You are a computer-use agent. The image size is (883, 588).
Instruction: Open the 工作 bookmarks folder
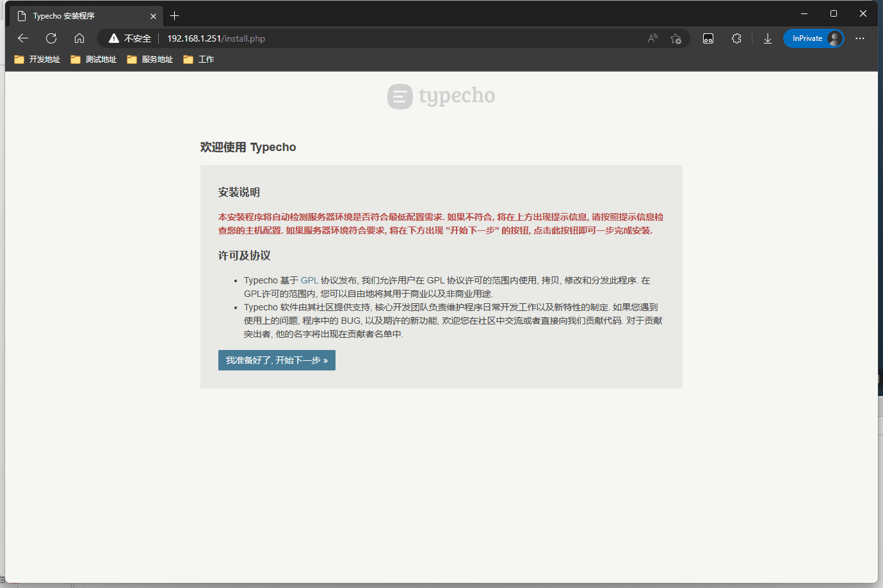tap(198, 60)
